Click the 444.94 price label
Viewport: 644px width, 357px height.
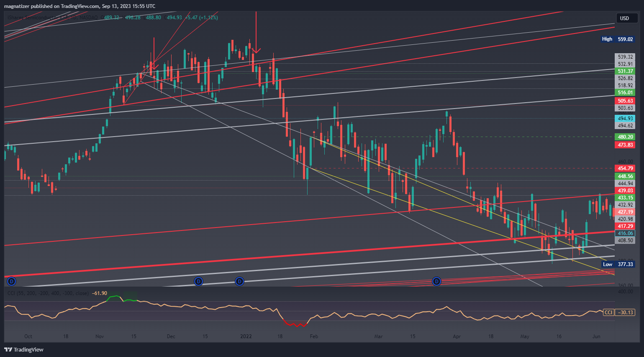pos(625,184)
